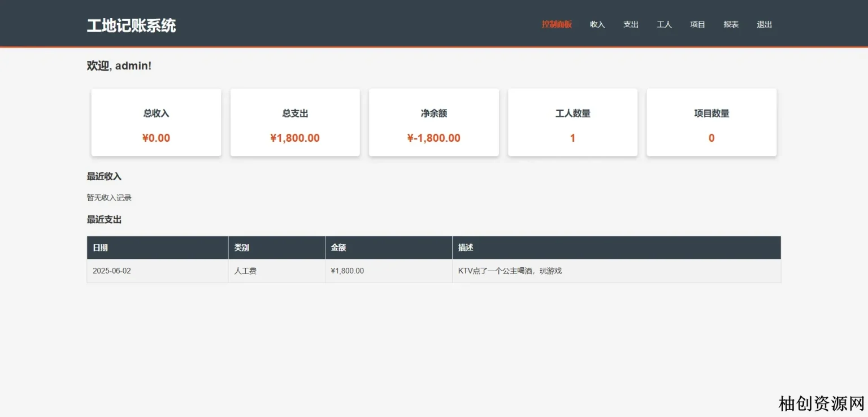The width and height of the screenshot is (868, 417).
Task: Click the 金额 table column header
Action: (x=338, y=247)
